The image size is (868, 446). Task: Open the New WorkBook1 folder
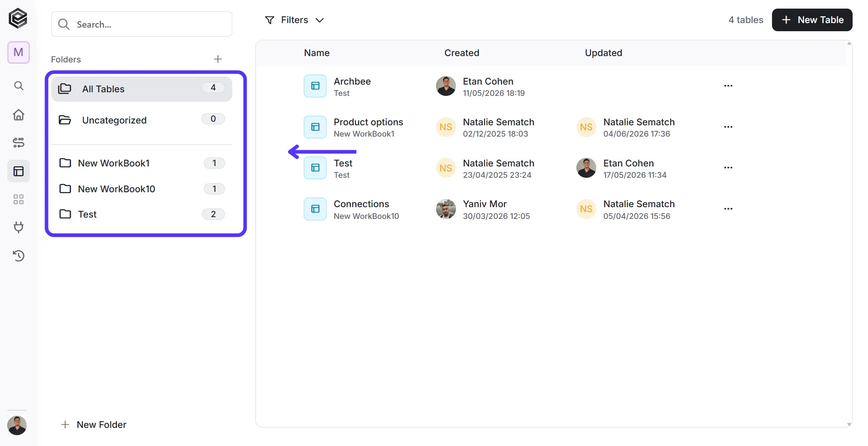point(142,163)
